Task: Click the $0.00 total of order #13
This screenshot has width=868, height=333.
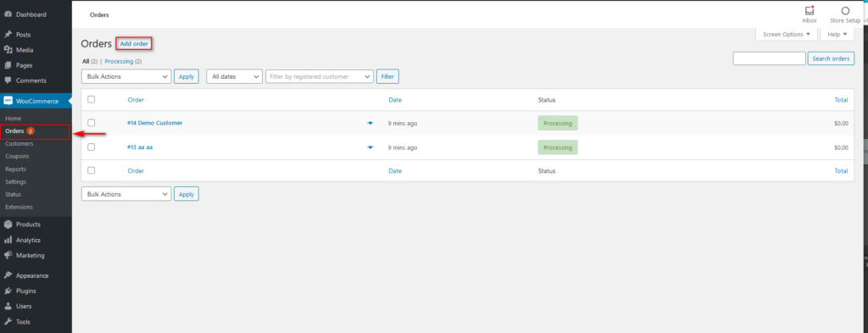Action: point(841,147)
